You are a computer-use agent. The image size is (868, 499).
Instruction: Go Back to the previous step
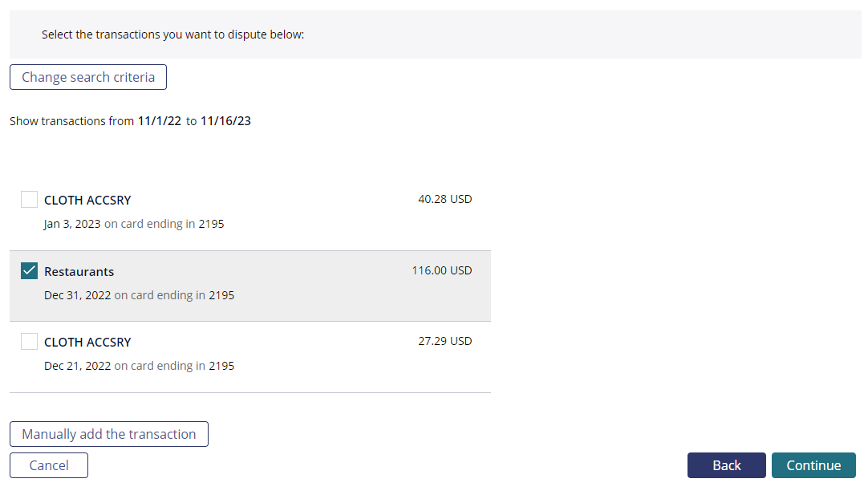(726, 465)
